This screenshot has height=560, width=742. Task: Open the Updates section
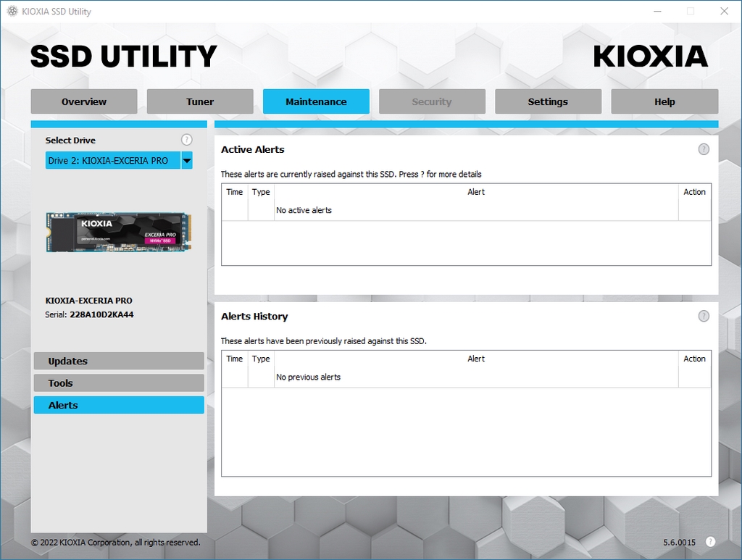click(119, 361)
